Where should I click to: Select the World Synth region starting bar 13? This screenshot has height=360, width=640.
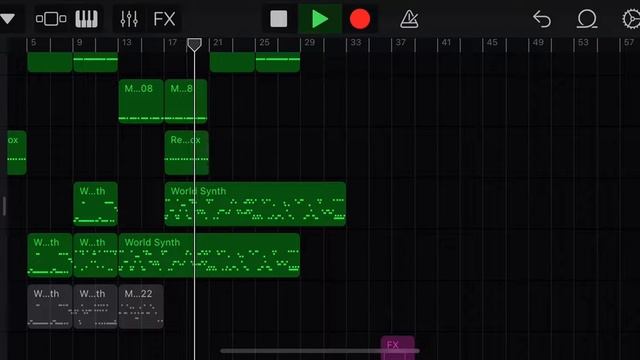pyautogui.click(x=209, y=255)
